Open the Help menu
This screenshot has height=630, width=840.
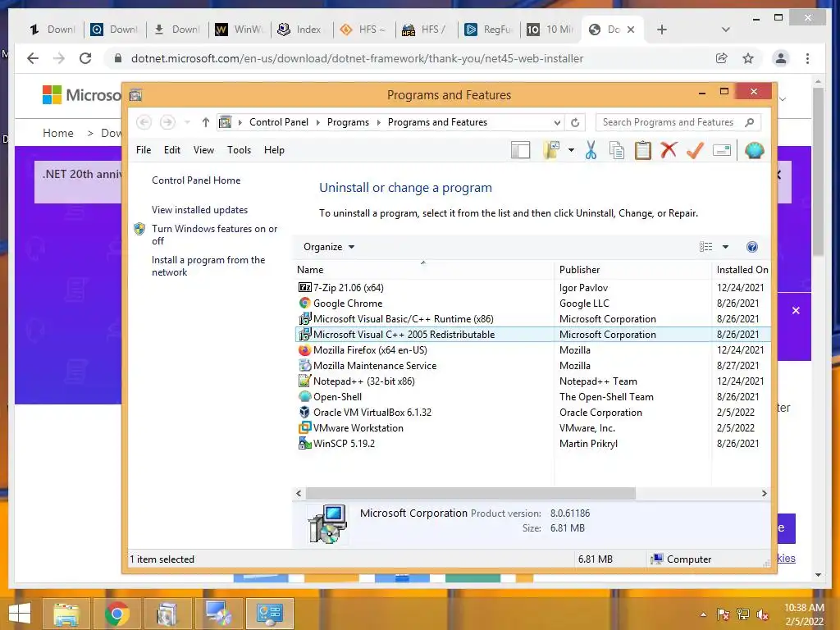(x=274, y=150)
